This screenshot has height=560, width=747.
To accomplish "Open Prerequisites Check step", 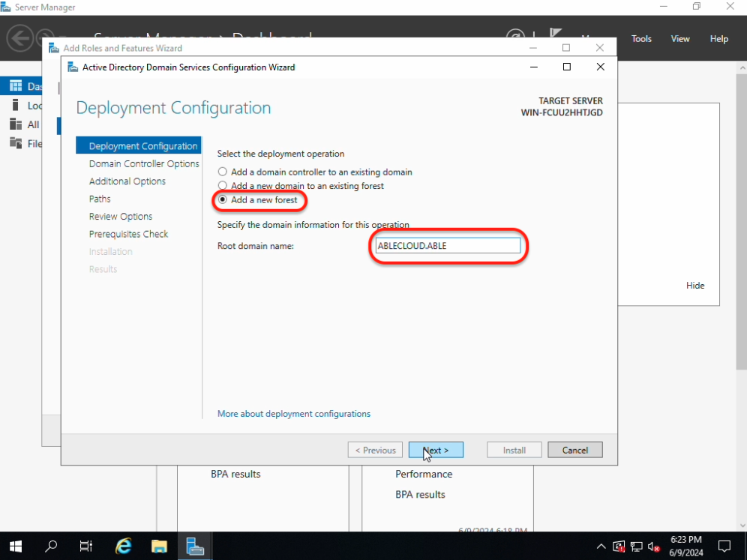I will coord(129,235).
